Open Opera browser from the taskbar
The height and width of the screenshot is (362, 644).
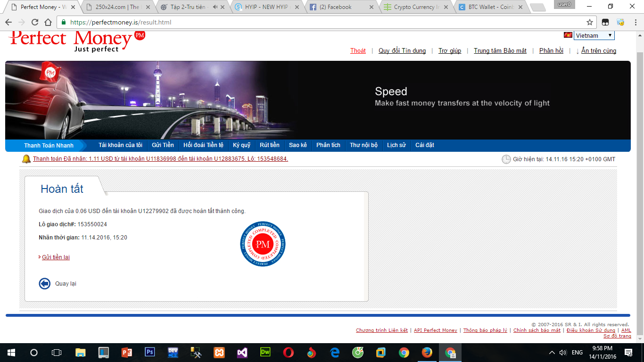[x=288, y=352]
